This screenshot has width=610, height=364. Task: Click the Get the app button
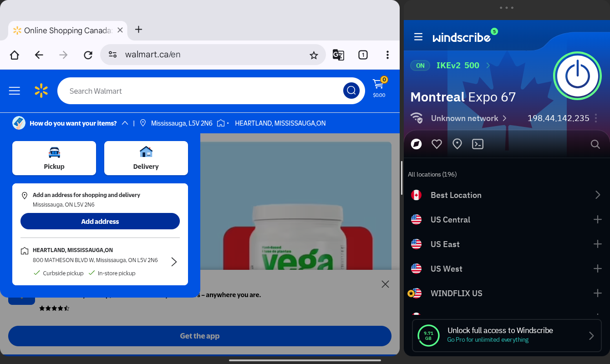pos(200,336)
